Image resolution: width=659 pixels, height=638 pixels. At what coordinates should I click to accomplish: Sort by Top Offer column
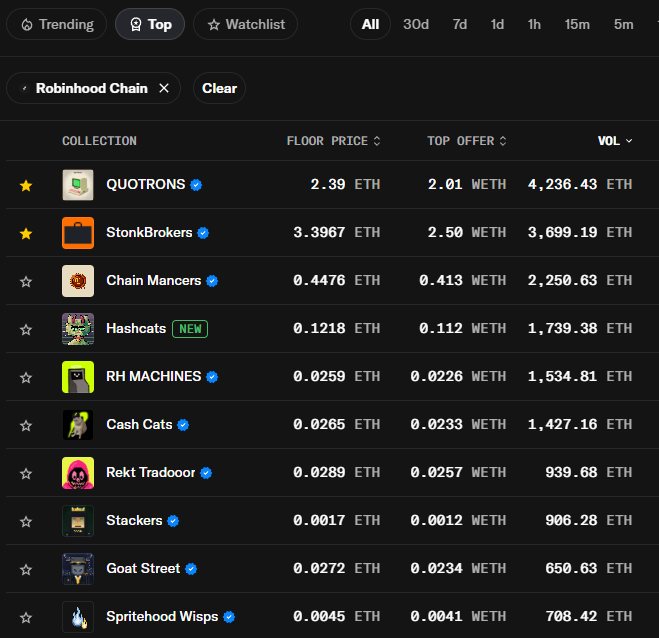[x=467, y=141]
